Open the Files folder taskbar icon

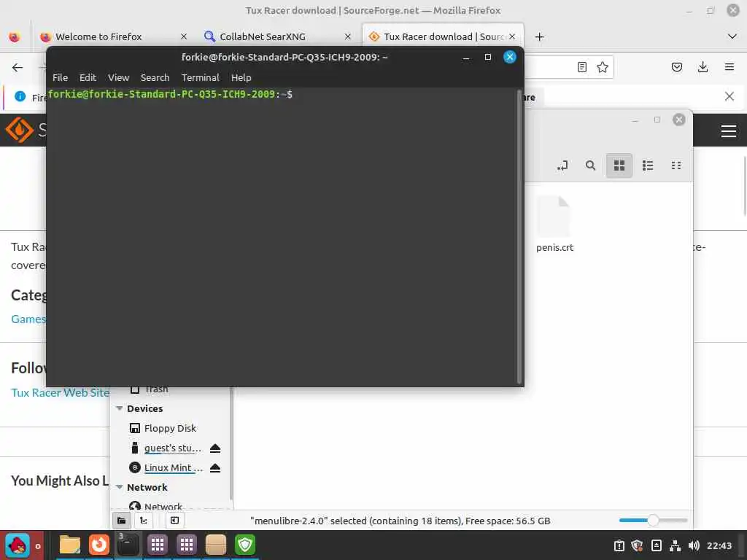[69, 545]
